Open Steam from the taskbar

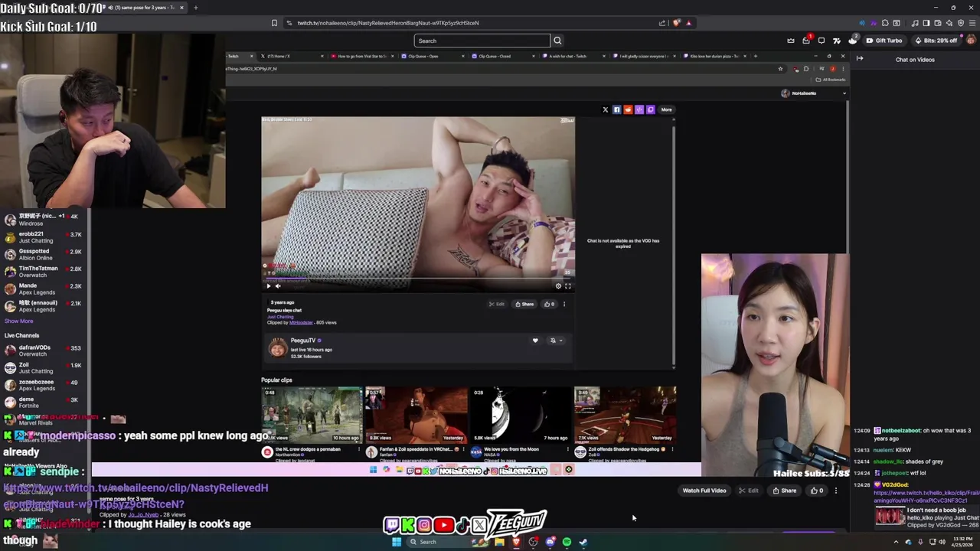click(x=583, y=542)
